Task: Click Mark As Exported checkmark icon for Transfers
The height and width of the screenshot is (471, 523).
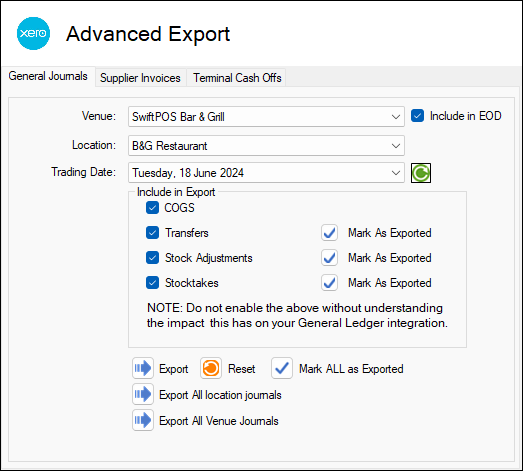Action: (x=329, y=233)
